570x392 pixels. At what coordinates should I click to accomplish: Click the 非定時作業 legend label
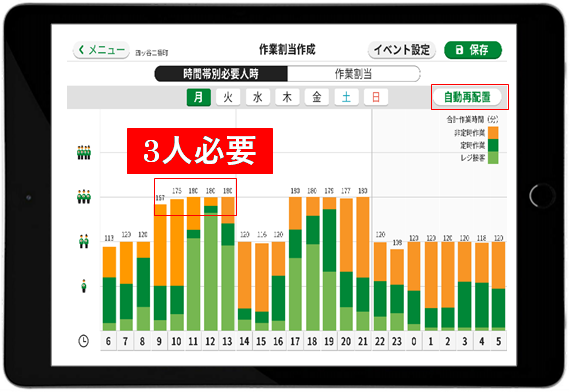(469, 133)
